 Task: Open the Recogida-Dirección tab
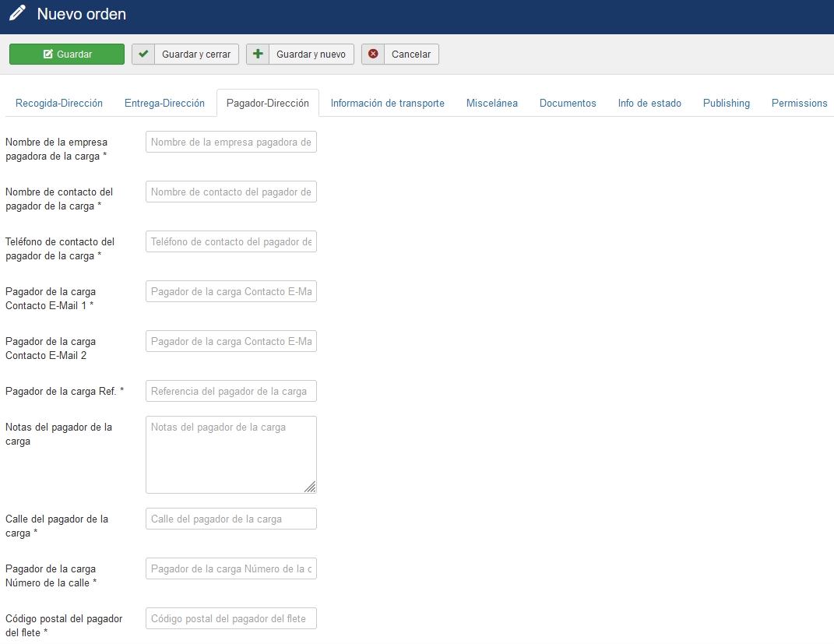pyautogui.click(x=59, y=103)
